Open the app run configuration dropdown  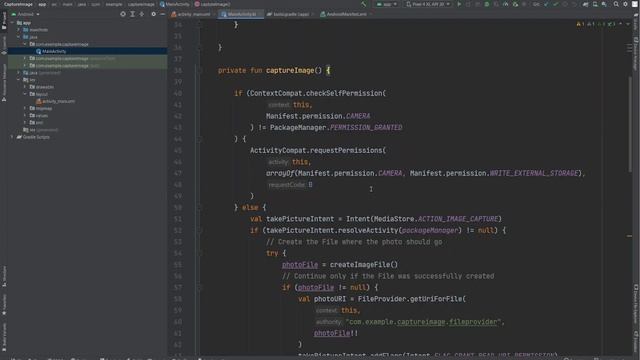(387, 4)
